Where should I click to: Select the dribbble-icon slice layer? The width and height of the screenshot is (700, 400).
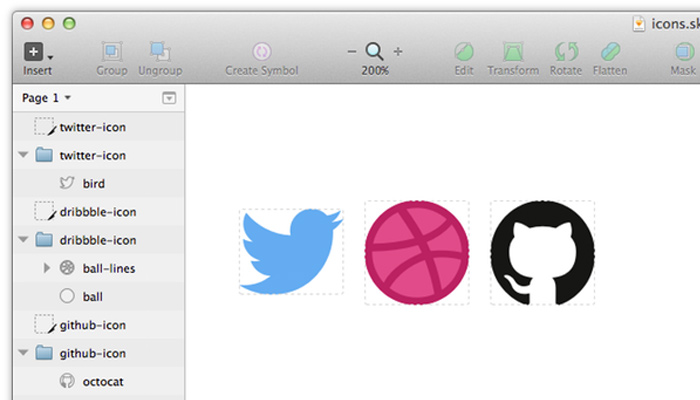pyautogui.click(x=97, y=212)
